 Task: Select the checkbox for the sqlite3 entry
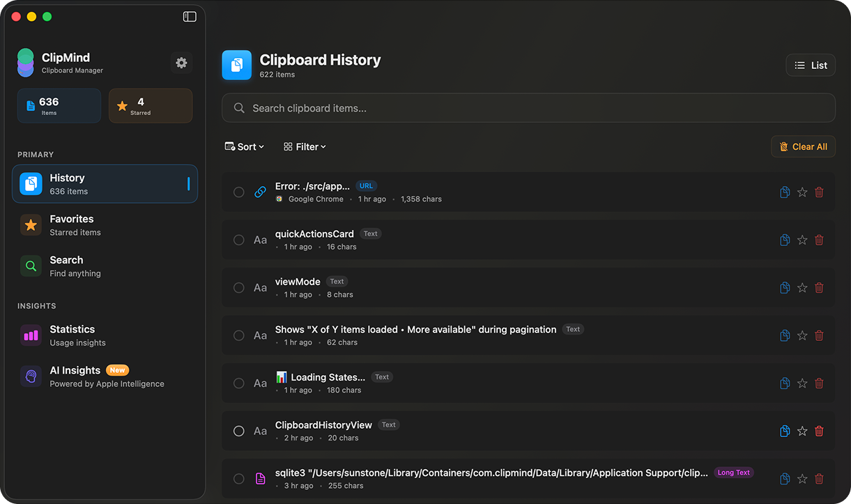pos(239,479)
